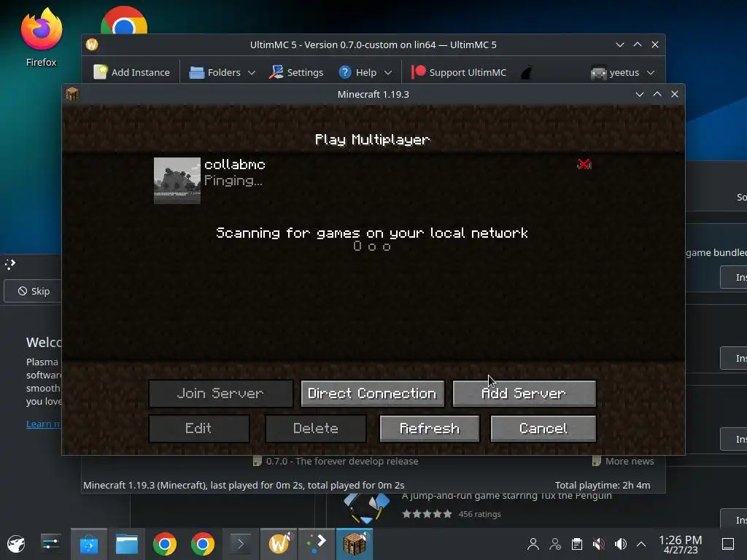Open Firefox from desktop icon
Image resolution: width=747 pixels, height=560 pixels.
[41, 37]
